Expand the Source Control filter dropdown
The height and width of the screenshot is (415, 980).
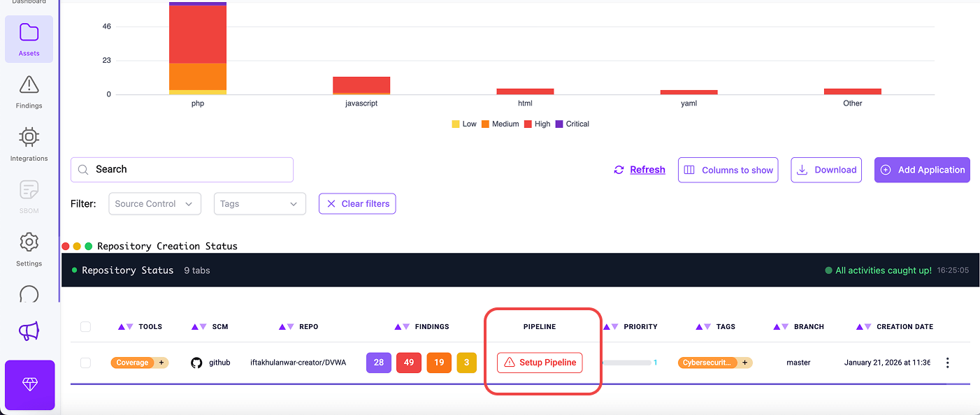coord(154,204)
